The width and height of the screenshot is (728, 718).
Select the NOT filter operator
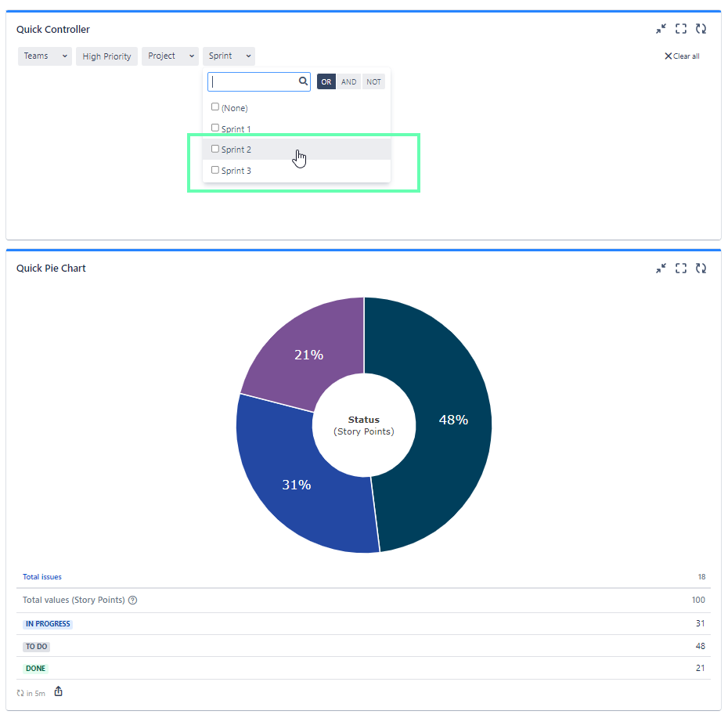point(373,81)
